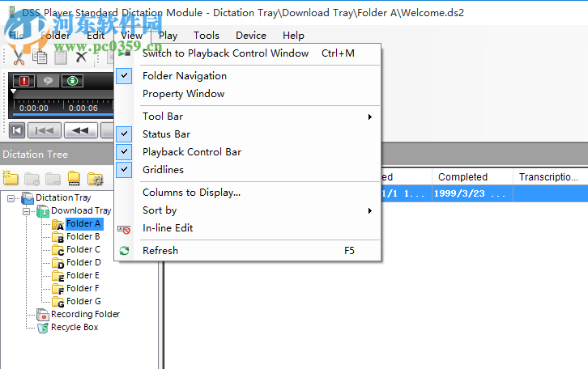Click the rewind double-arrow button
Viewport: 588px width, 369px height.
tap(81, 131)
